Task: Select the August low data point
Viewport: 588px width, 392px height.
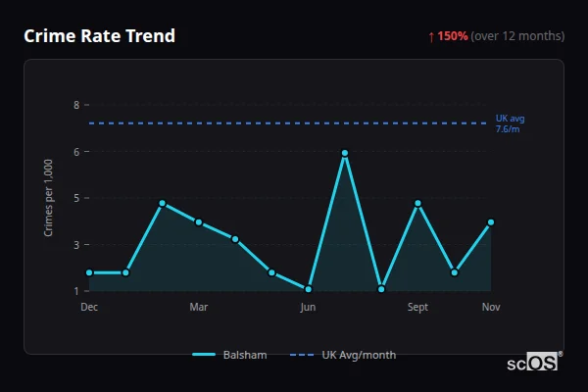Action: [381, 289]
